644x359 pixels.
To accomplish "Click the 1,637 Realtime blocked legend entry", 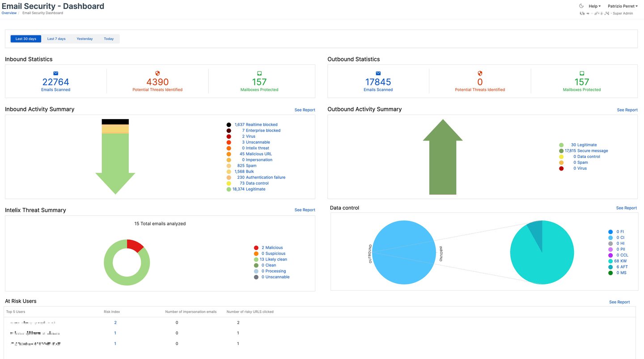I will (x=256, y=124).
